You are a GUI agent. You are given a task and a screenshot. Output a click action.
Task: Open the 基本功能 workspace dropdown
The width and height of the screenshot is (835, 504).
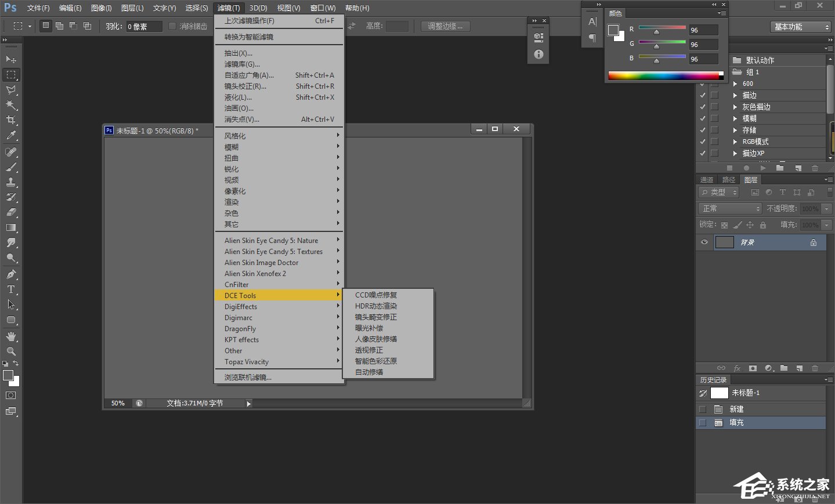[x=802, y=27]
